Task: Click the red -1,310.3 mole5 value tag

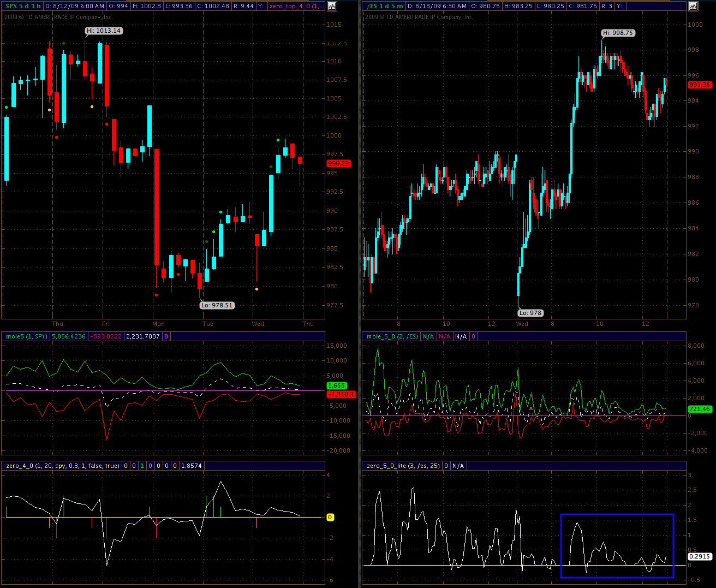Action: click(341, 394)
